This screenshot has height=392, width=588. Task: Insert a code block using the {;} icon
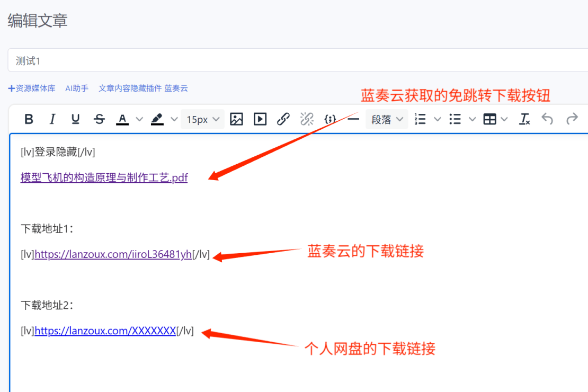coord(329,119)
